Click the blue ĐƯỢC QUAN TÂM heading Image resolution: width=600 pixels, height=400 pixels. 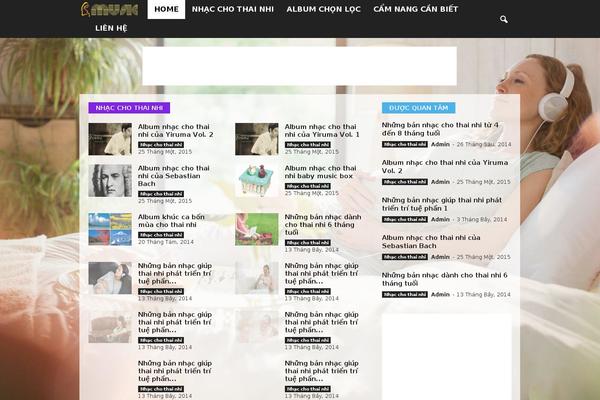(x=419, y=108)
